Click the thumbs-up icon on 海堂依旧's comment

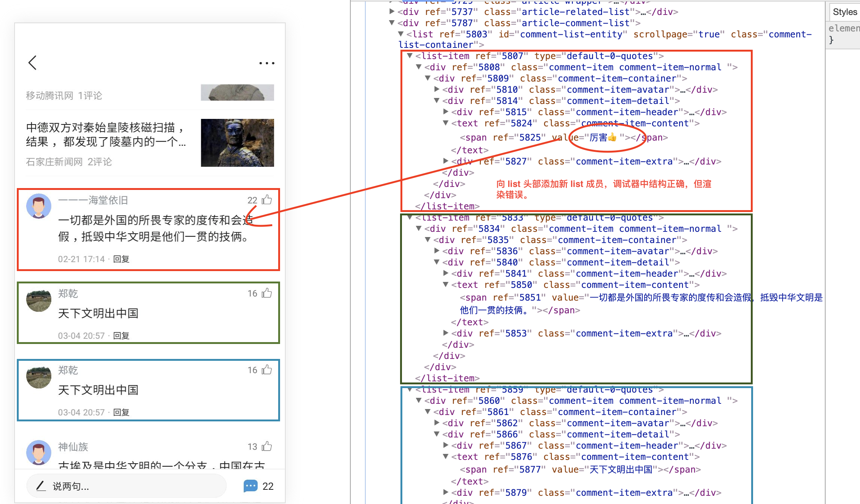(266, 200)
